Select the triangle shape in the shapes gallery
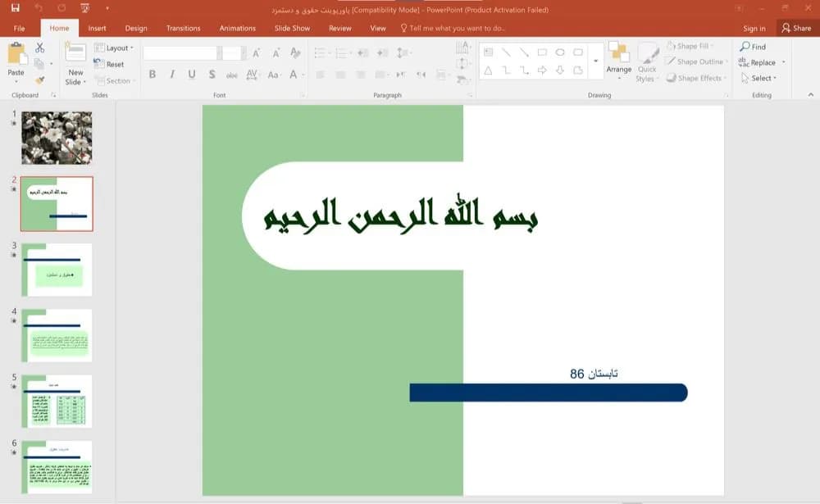Viewport: 820px width, 504px height. pyautogui.click(x=488, y=70)
